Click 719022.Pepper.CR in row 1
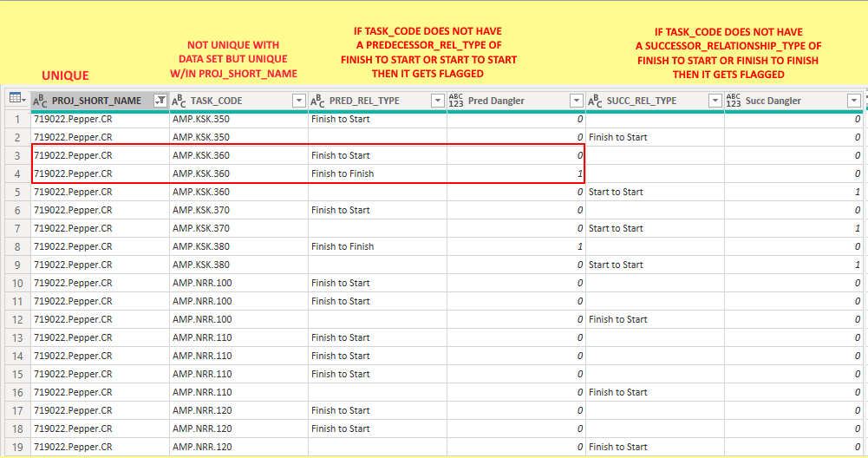Screen dimensions: 868x458 [x=73, y=119]
